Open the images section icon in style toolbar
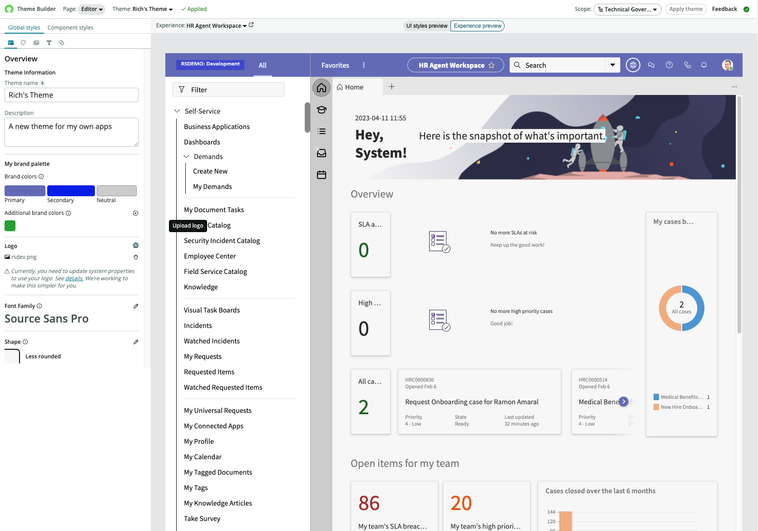This screenshot has width=758, height=531. pos(36,43)
